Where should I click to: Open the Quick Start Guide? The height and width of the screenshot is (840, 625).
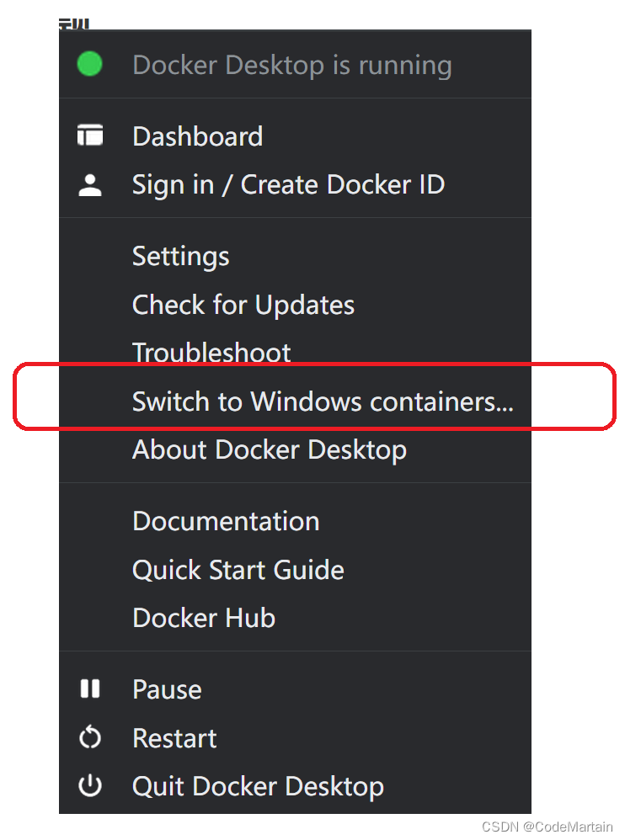coord(238,570)
